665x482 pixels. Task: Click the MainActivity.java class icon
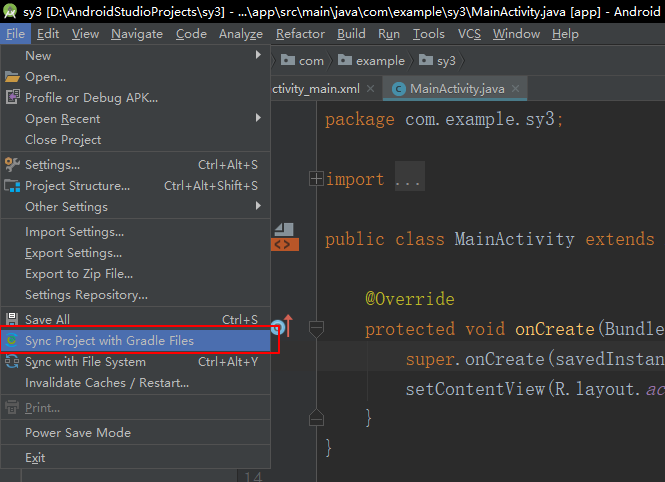(x=398, y=89)
